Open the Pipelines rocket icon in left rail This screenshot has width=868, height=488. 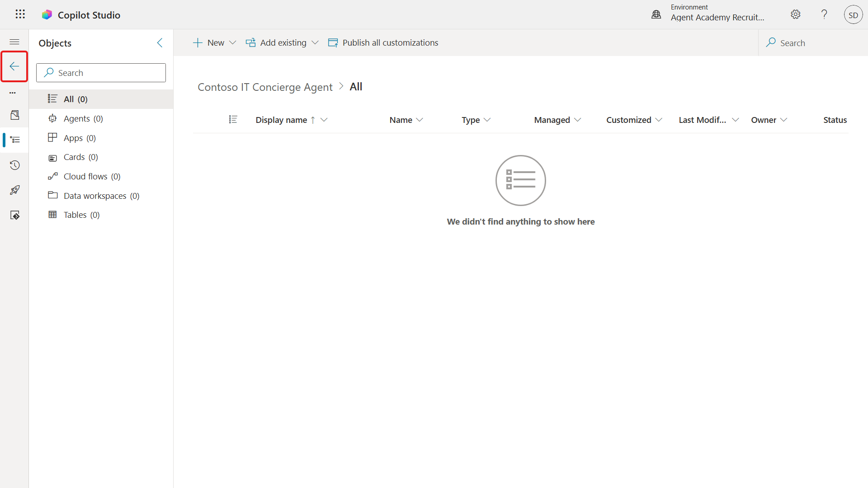15,190
